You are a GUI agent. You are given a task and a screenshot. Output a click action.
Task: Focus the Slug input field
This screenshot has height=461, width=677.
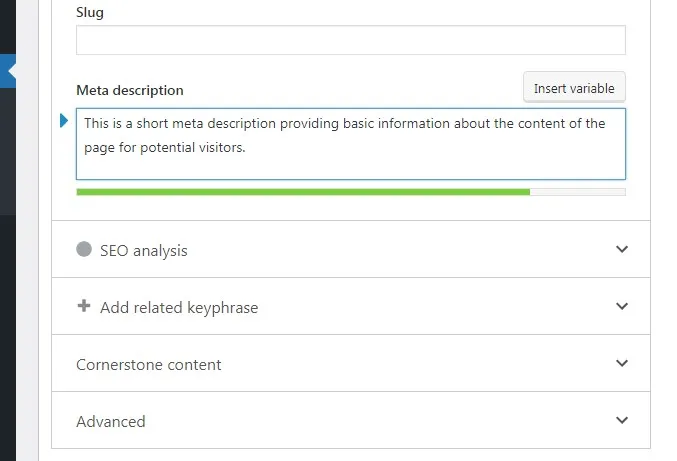tap(351, 40)
